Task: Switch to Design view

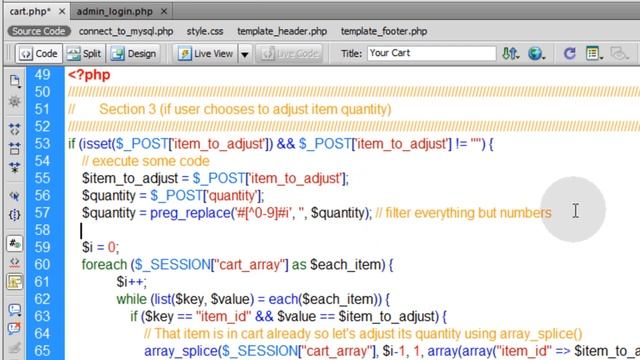Action: coord(134,53)
